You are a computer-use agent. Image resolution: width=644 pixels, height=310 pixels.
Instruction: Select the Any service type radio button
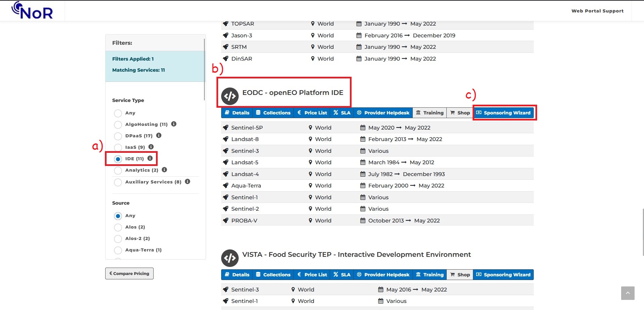[118, 113]
